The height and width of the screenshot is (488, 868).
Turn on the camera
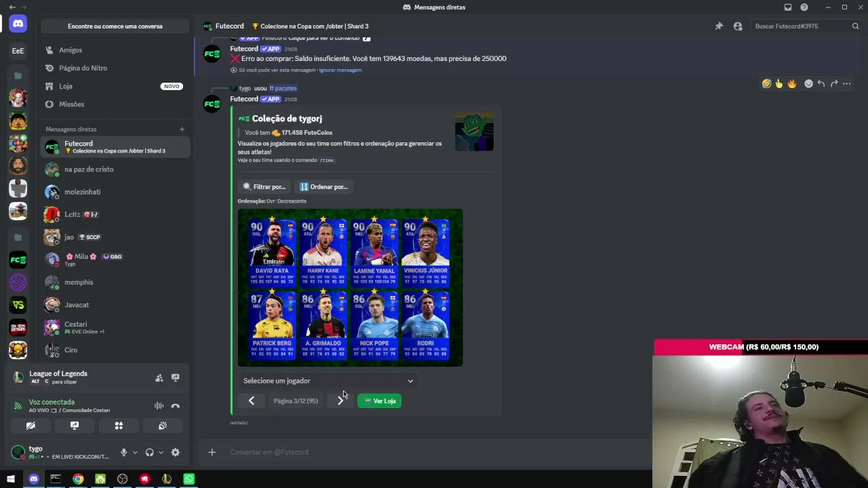(31, 426)
